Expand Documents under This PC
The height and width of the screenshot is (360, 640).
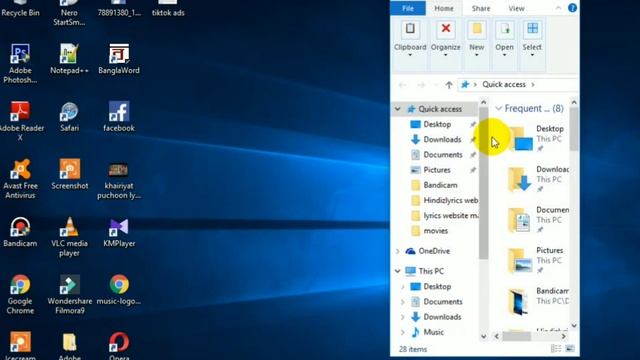[x=402, y=302]
